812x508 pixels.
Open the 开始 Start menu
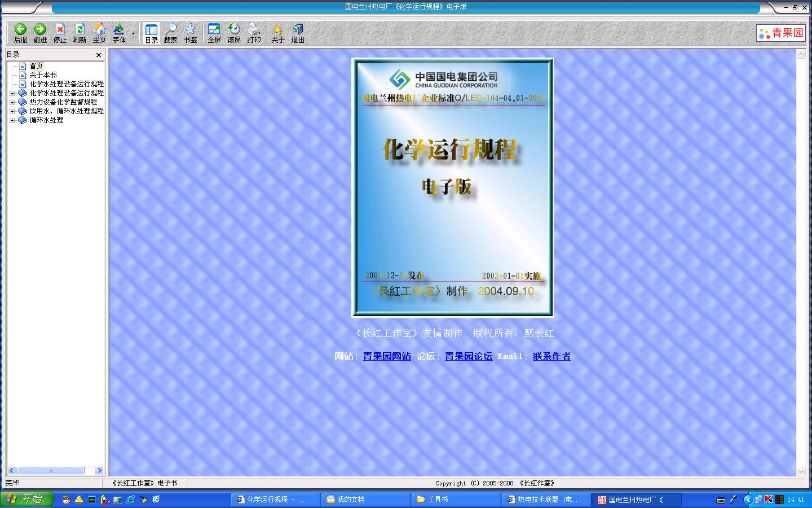point(27,499)
